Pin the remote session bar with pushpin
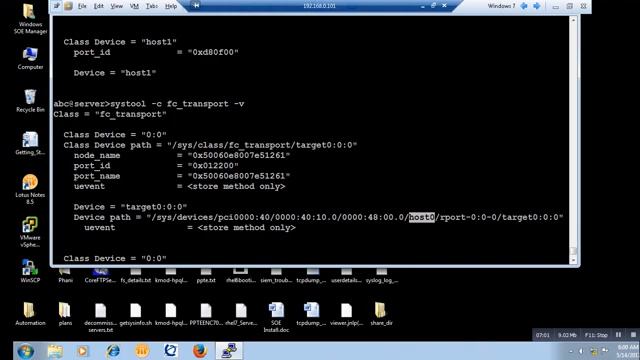Image resolution: width=640 pixels, height=360 pixels. click(196, 6)
